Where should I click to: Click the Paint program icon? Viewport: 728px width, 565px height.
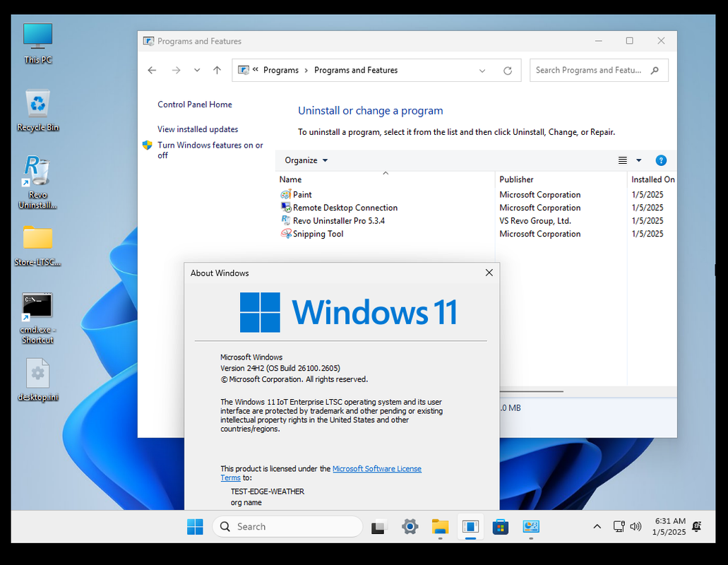point(285,194)
